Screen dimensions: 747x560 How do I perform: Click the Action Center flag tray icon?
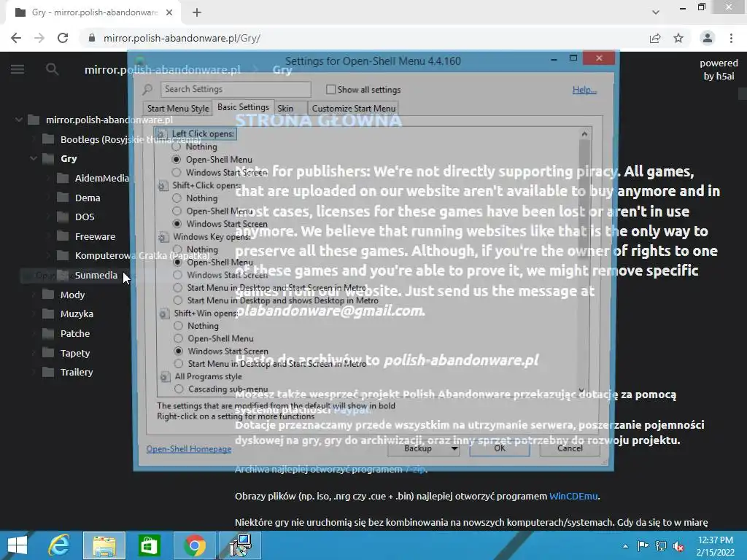coord(643,546)
